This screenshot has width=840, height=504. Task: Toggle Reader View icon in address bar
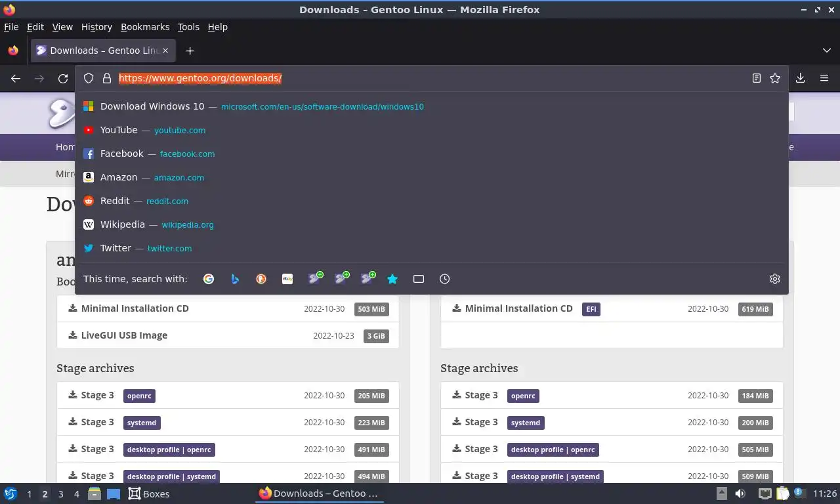[757, 78]
